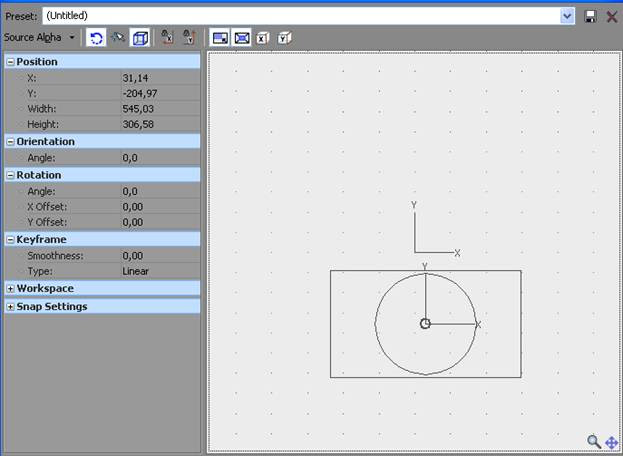
Task: Toggle Edit in Object Space cube icon
Action: click(140, 38)
